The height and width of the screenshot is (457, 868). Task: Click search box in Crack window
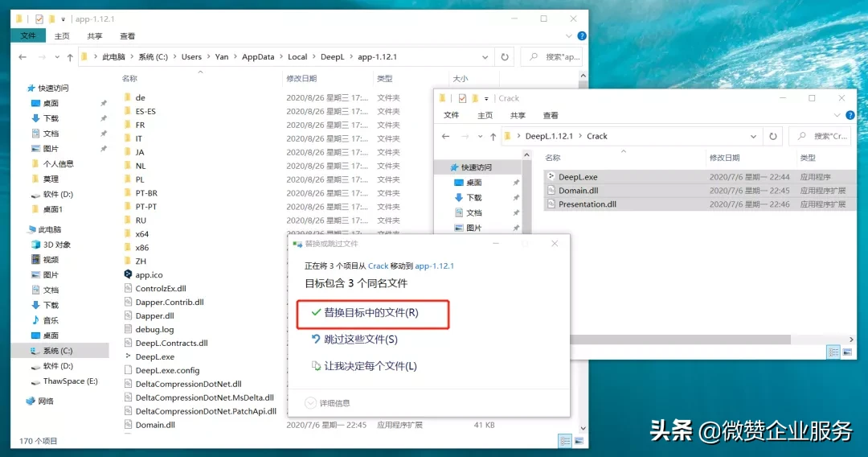(821, 136)
